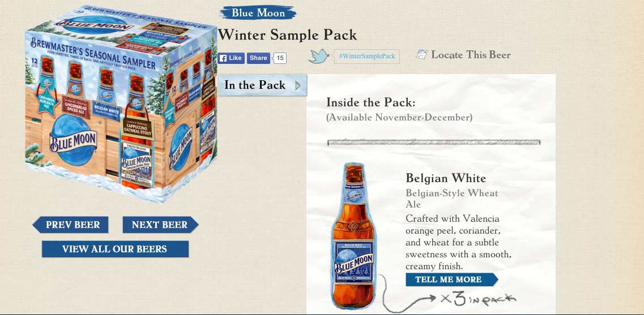Viewport: 644px width, 315px height.
Task: Click the Belgian White beer title
Action: [446, 178]
